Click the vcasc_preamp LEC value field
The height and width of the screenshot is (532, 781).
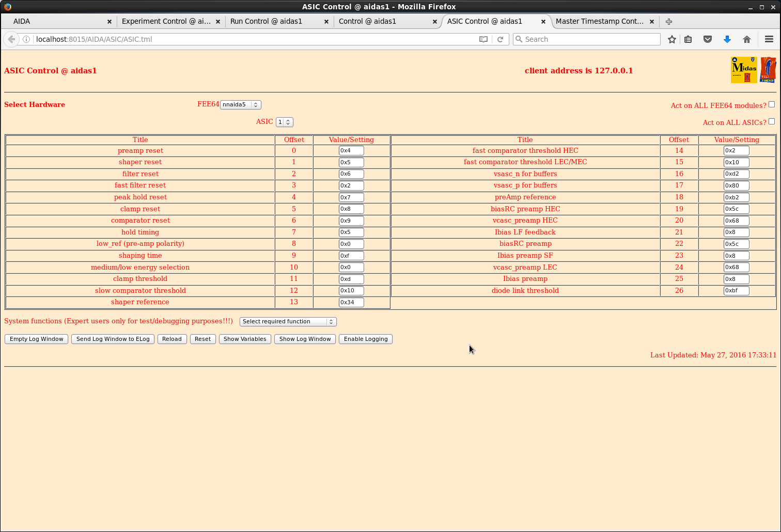pos(736,268)
